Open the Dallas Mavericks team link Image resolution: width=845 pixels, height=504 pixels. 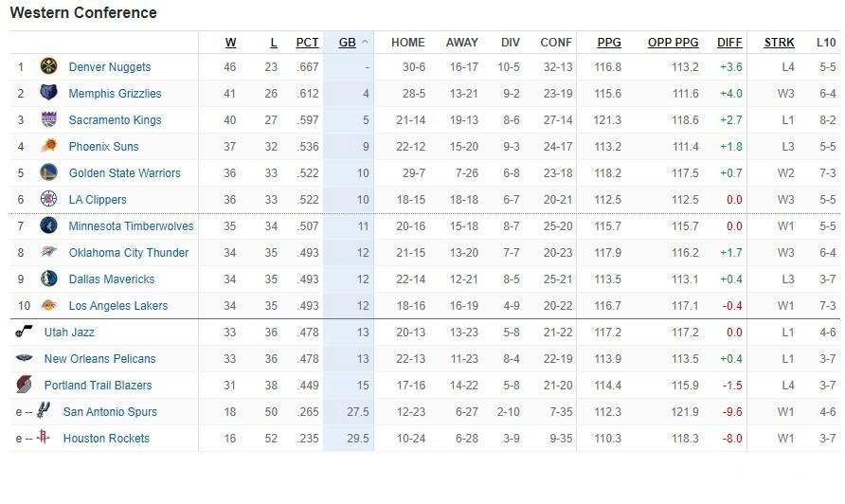point(112,279)
